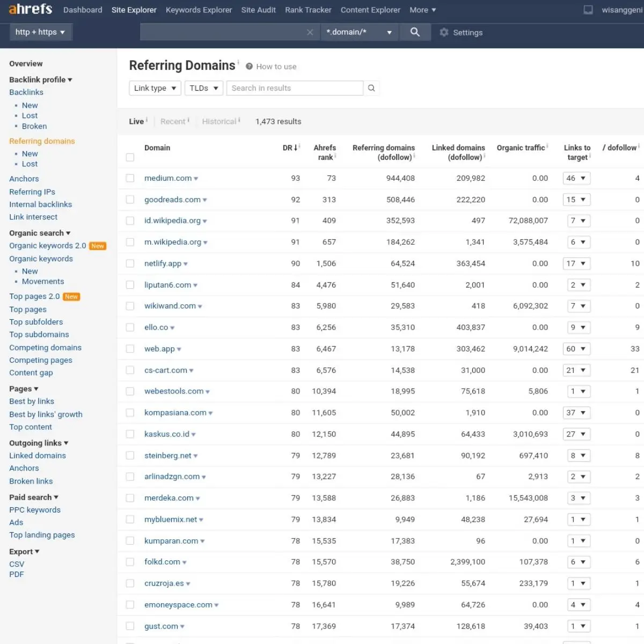Click the sort arrow on the DR column
644x644 pixels.
tap(296, 147)
